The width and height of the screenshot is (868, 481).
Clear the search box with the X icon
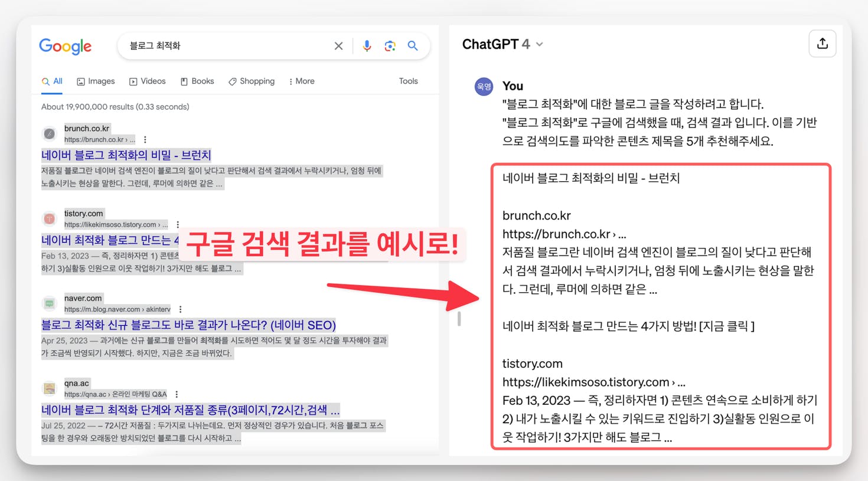click(338, 46)
